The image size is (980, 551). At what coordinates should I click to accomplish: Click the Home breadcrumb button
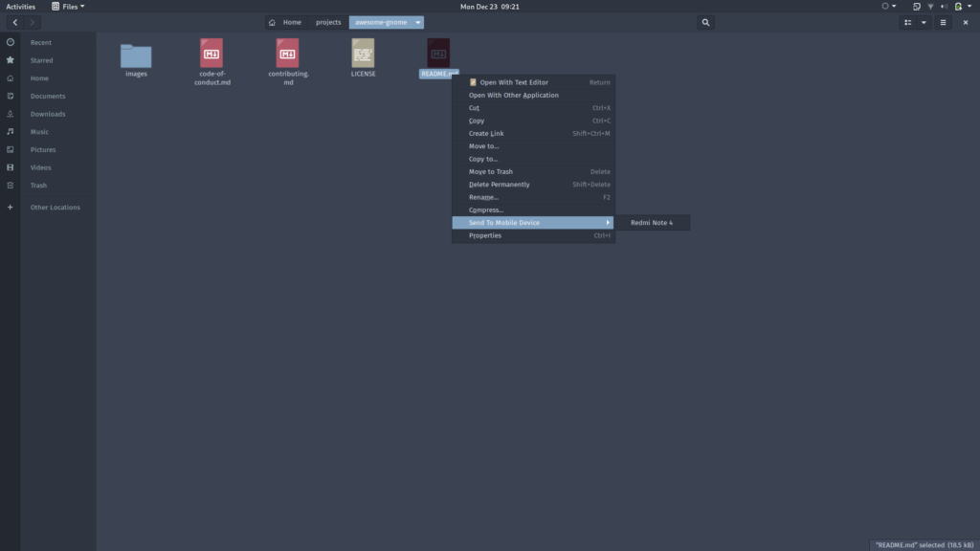coord(286,22)
